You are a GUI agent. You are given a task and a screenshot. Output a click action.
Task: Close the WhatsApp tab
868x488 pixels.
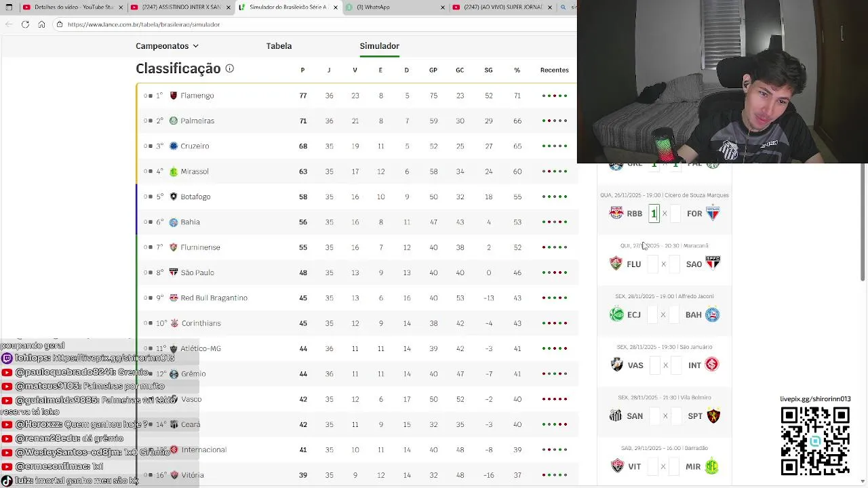[442, 7]
